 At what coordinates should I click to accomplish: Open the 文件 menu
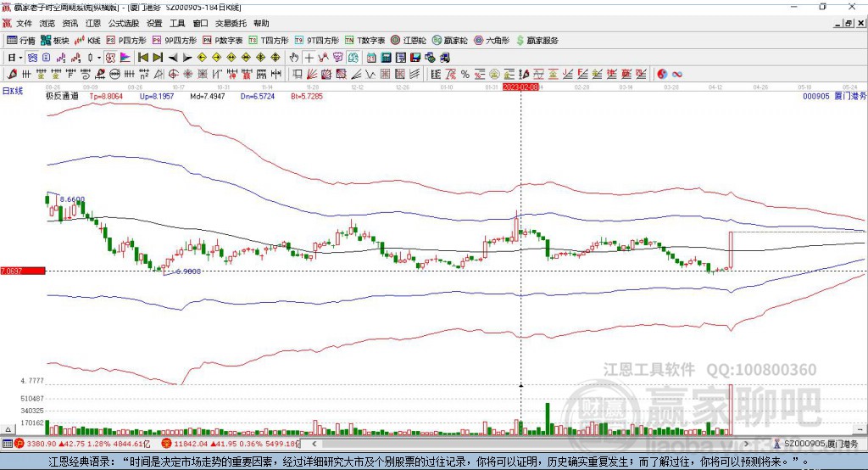point(24,23)
